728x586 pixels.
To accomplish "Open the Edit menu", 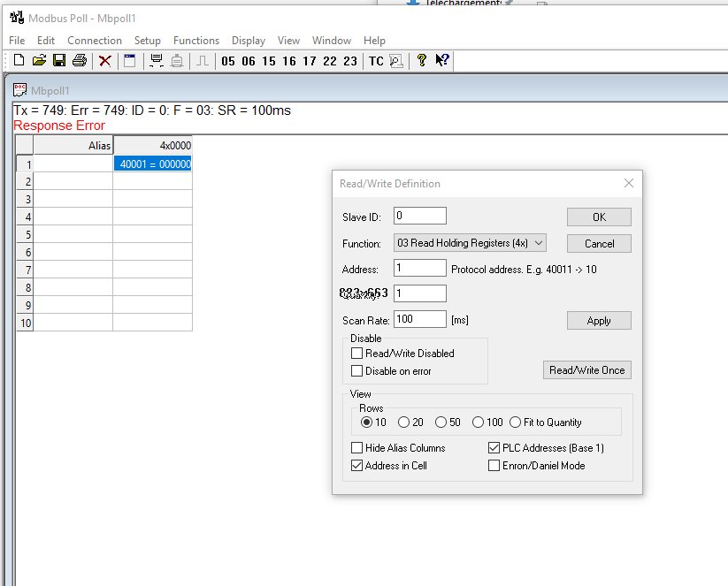I will tap(46, 41).
